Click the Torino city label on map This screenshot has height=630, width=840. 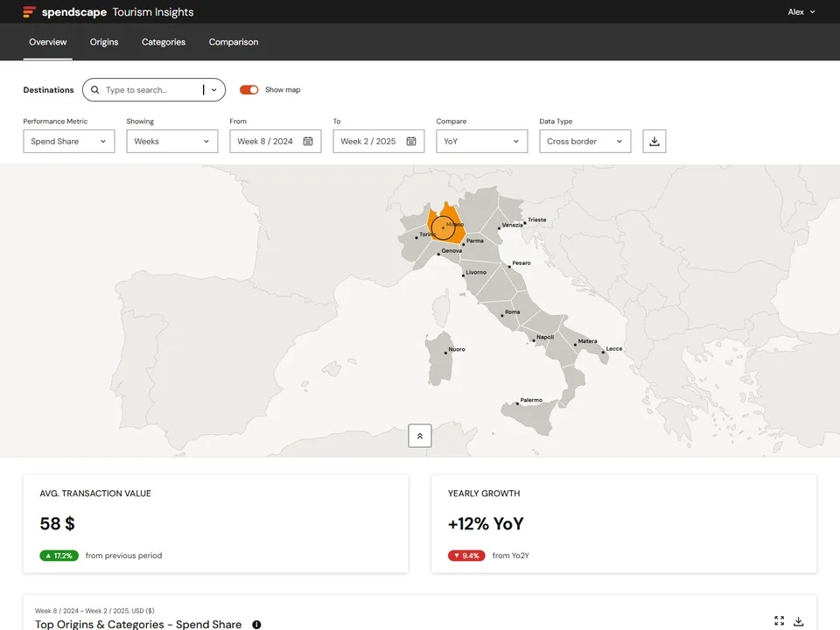pos(428,234)
